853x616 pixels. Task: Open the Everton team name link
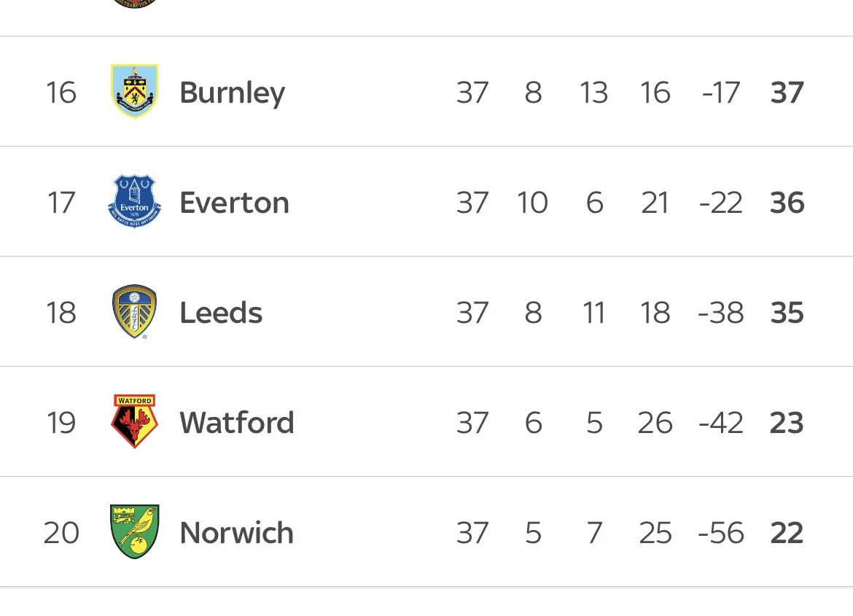pos(234,203)
